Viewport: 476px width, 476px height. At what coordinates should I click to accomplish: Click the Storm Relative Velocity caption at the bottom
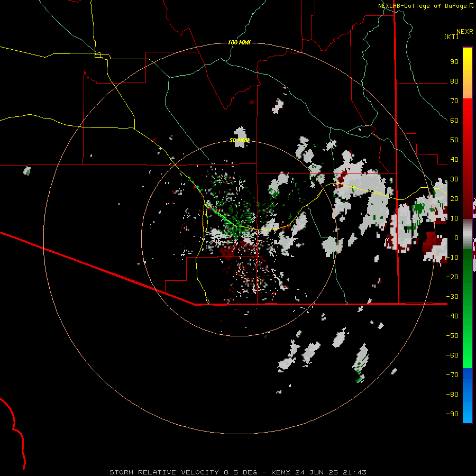pos(238,472)
